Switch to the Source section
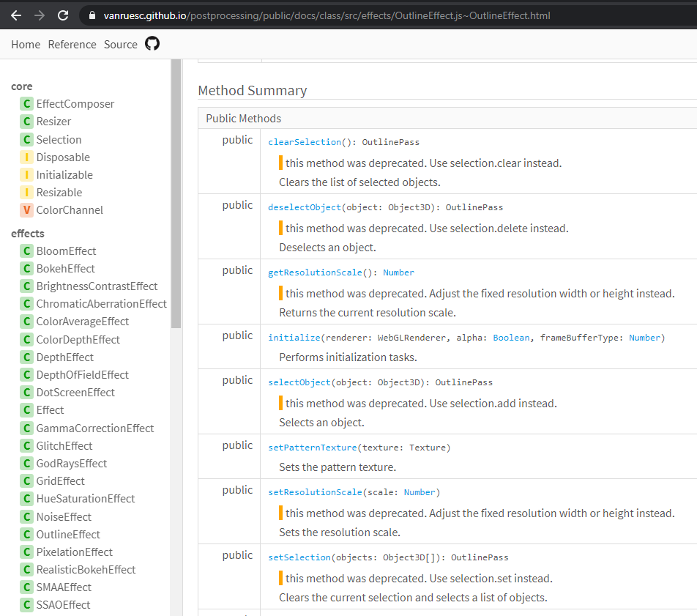This screenshot has height=616, width=697. tap(120, 44)
